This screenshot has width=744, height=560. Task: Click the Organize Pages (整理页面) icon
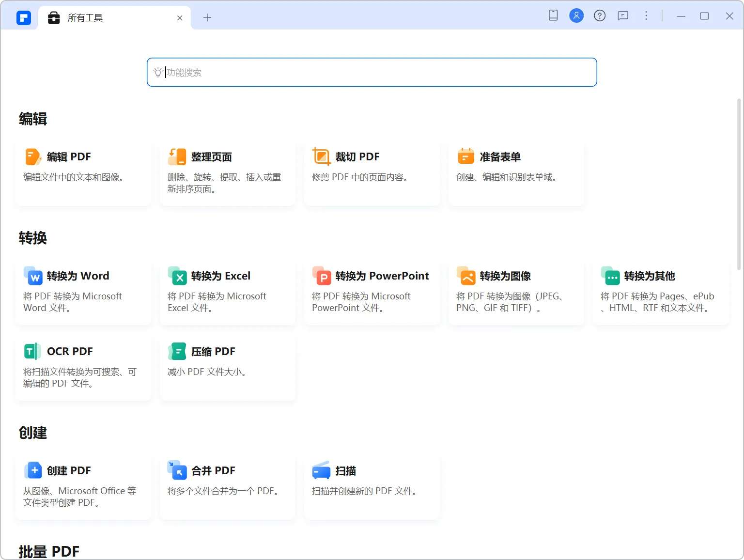(x=177, y=157)
